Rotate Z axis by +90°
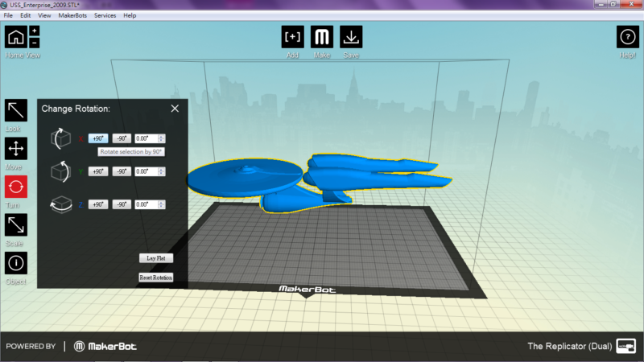Viewport: 644px width, 362px height. [98, 204]
